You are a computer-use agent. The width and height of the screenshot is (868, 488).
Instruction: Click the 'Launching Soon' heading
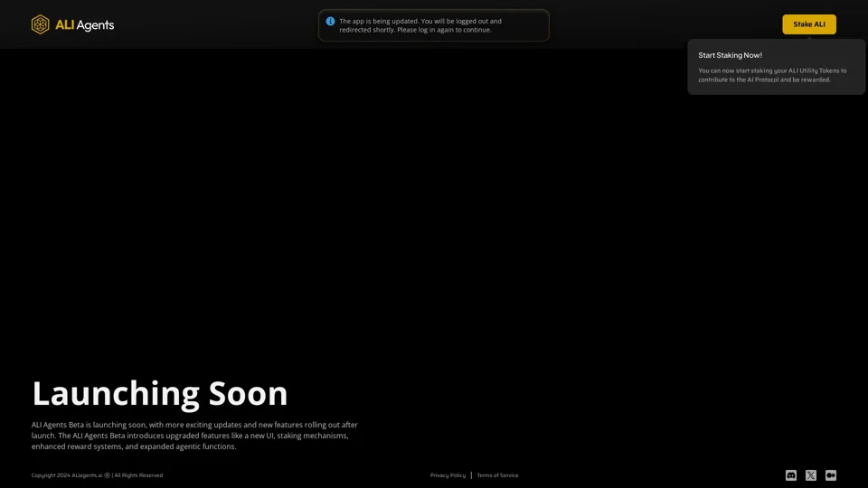coord(160,393)
